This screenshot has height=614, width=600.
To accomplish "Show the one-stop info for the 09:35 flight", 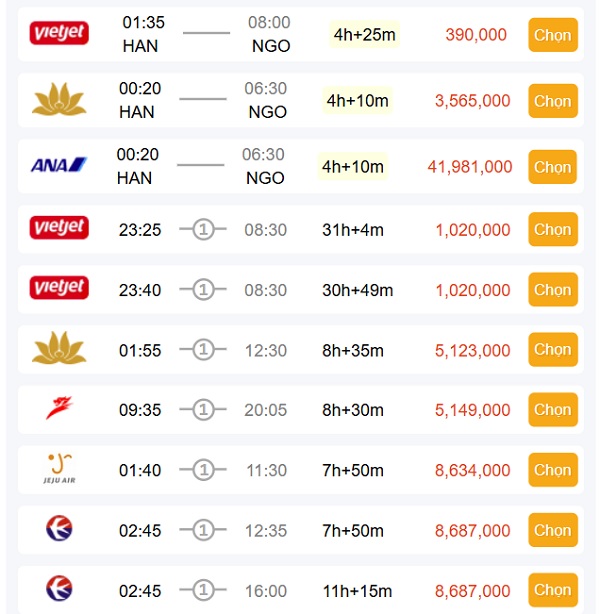I will [x=203, y=410].
